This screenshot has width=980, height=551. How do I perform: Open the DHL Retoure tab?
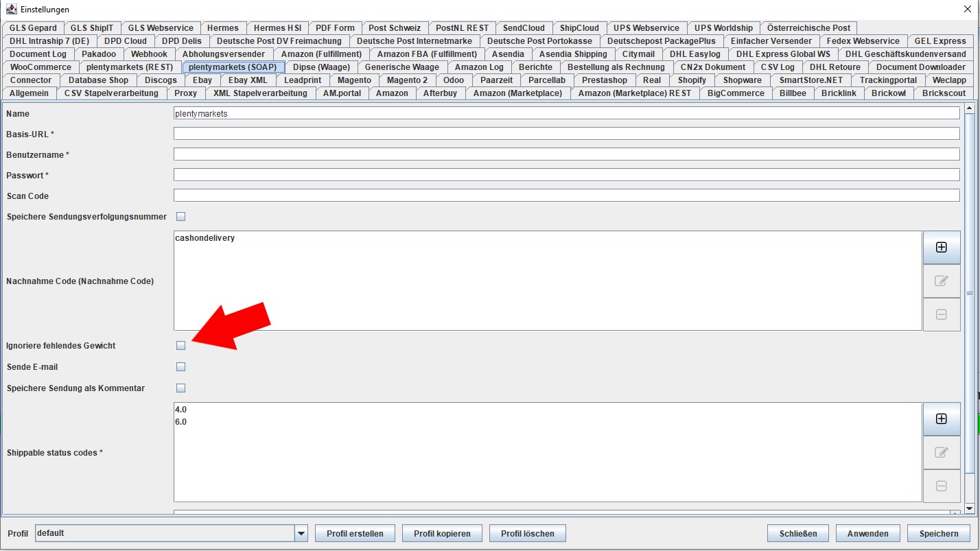click(835, 67)
